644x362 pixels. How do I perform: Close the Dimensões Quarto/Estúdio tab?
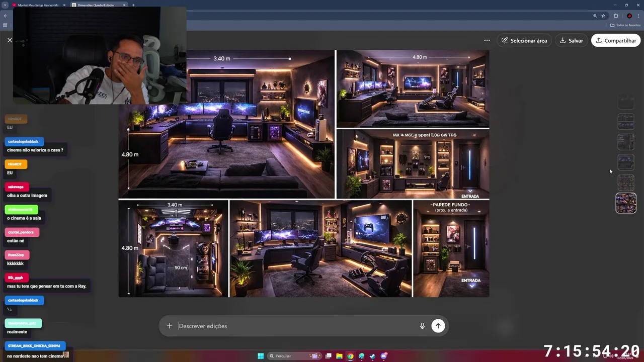click(x=124, y=5)
